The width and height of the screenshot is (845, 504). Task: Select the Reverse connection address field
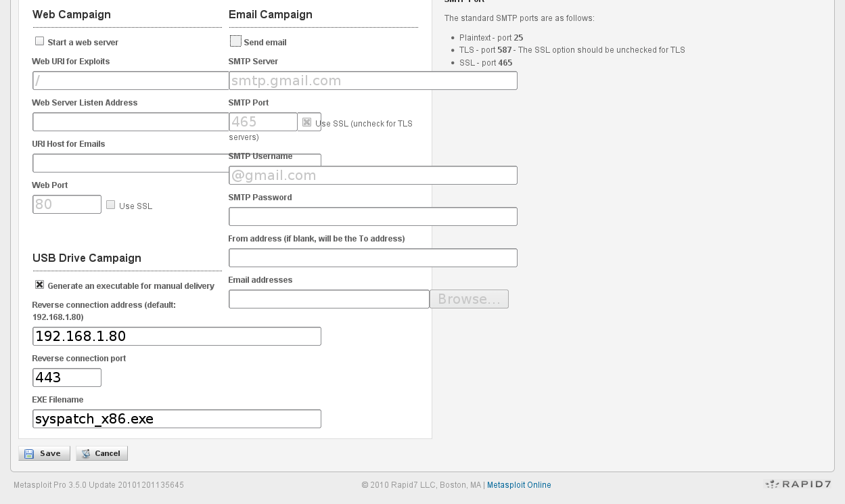(176, 336)
